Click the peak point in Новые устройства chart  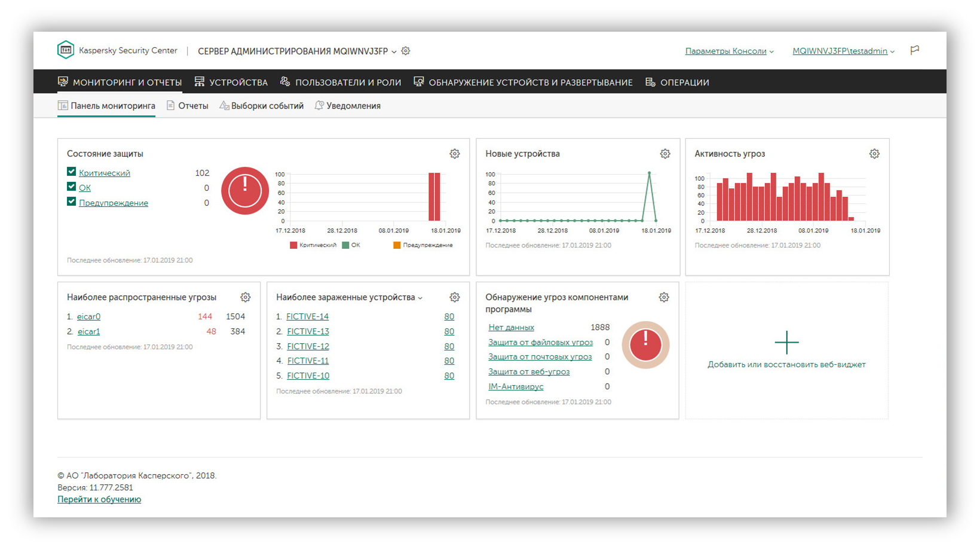pos(649,173)
